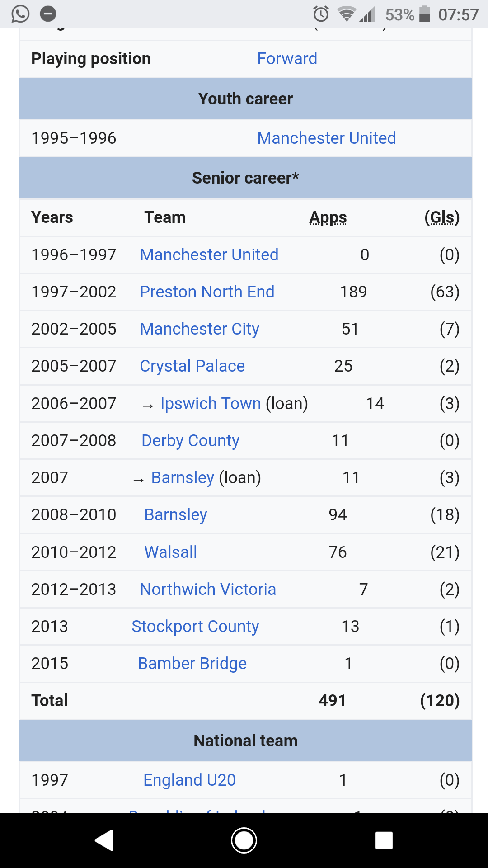Viewport: 488px width, 868px height.
Task: Tap the recent apps square button
Action: (x=384, y=840)
